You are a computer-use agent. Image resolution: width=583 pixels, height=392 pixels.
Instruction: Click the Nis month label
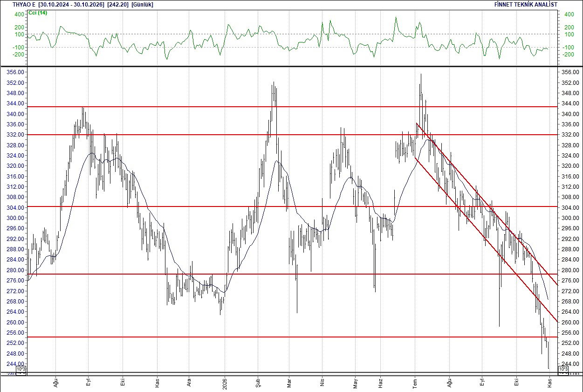pyautogui.click(x=322, y=382)
